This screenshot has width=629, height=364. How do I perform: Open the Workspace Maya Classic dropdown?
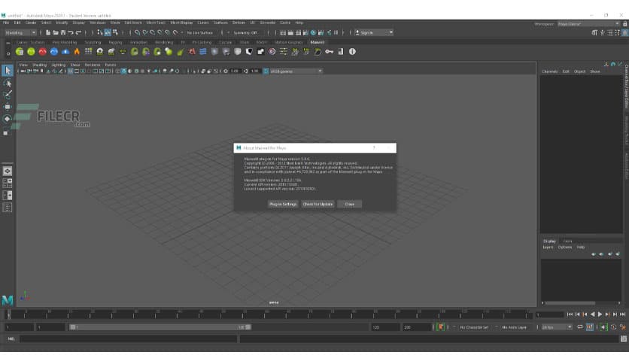[588, 24]
